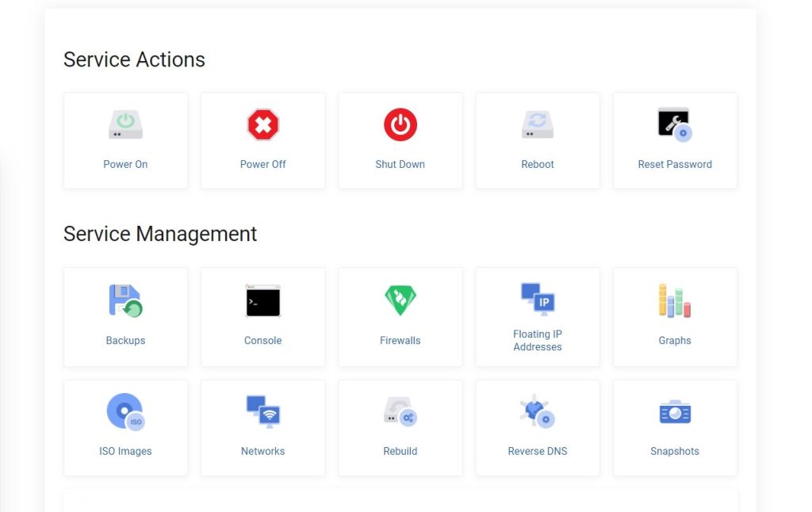Click the Power On icon

125,124
